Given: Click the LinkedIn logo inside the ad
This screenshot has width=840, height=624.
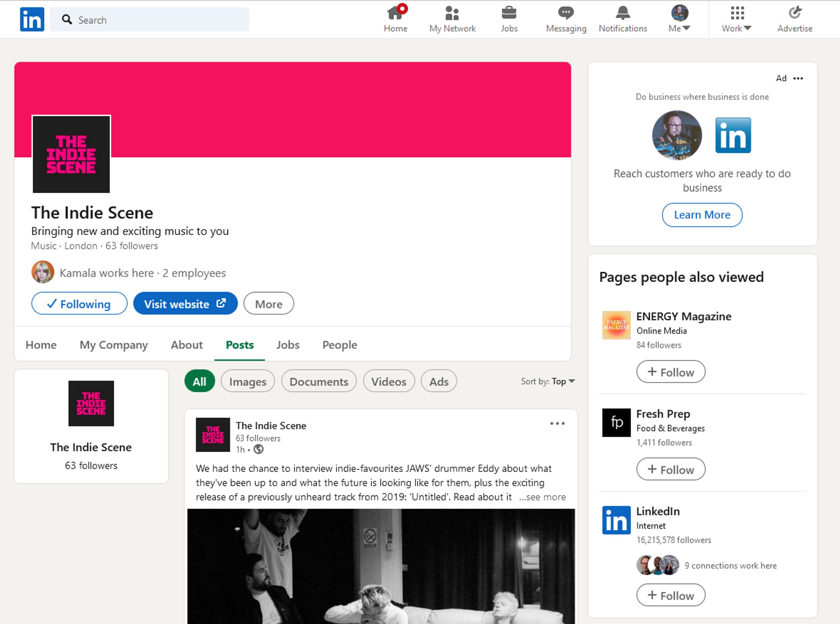Looking at the screenshot, I should [x=733, y=135].
